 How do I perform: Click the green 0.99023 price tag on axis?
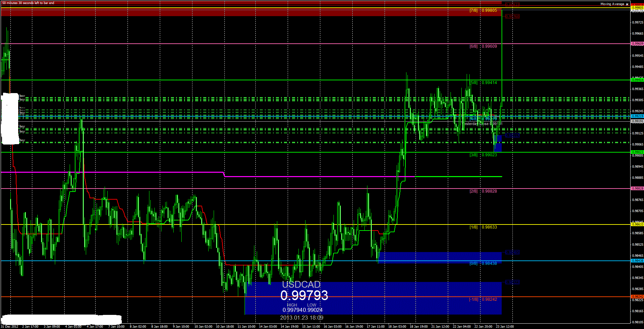637,152
